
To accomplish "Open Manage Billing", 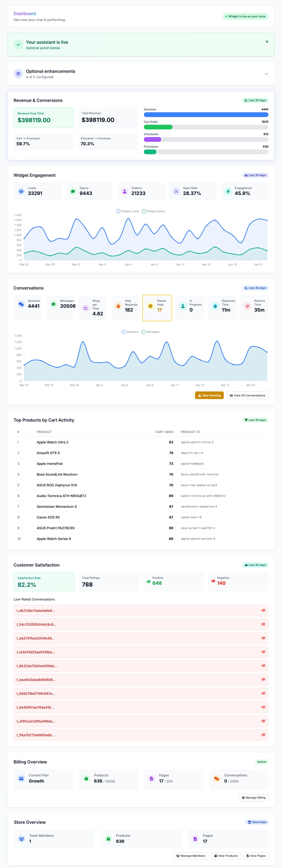I will point(254,798).
